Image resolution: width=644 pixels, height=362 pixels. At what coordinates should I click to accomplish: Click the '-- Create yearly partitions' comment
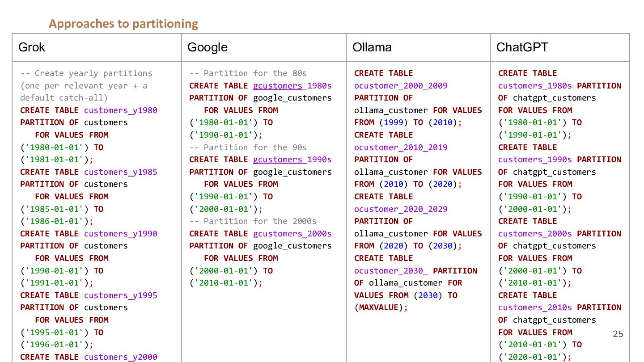pyautogui.click(x=86, y=73)
